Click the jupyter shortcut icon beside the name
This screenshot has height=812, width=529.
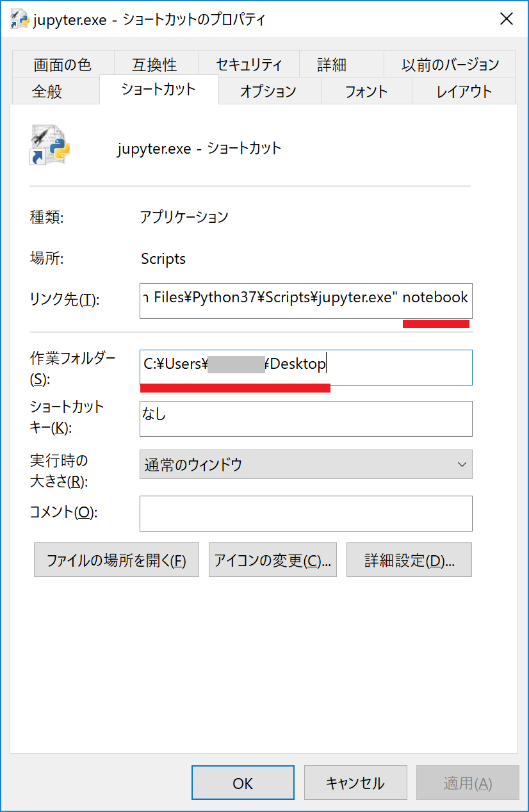tap(50, 145)
